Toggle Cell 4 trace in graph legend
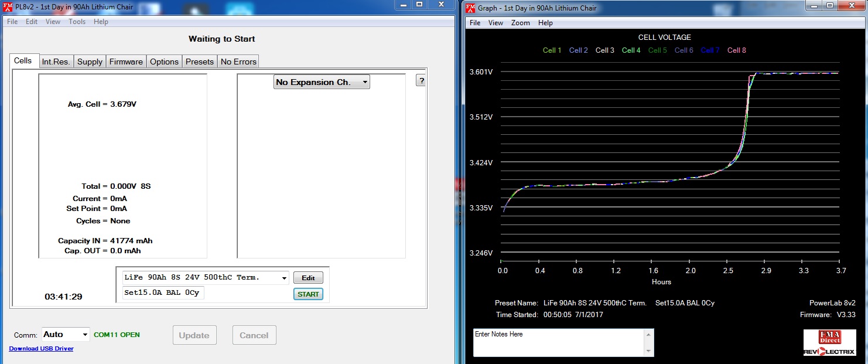868x364 pixels. point(631,50)
